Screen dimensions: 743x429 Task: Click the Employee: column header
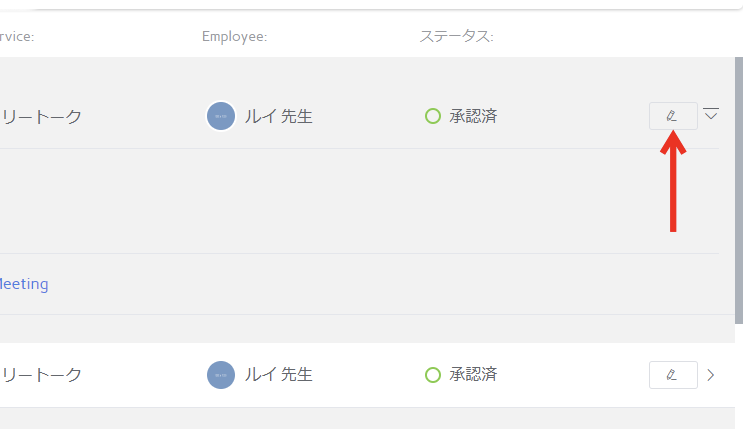click(235, 37)
